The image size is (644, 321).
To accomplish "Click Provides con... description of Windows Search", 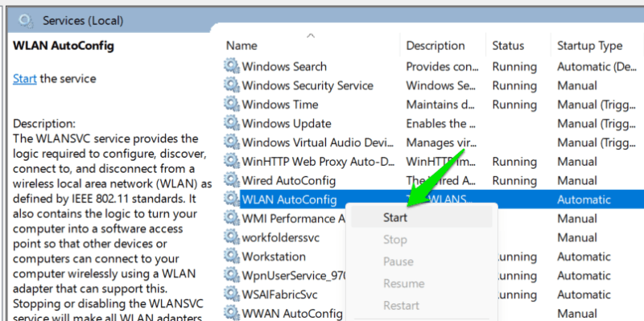I will click(x=442, y=67).
